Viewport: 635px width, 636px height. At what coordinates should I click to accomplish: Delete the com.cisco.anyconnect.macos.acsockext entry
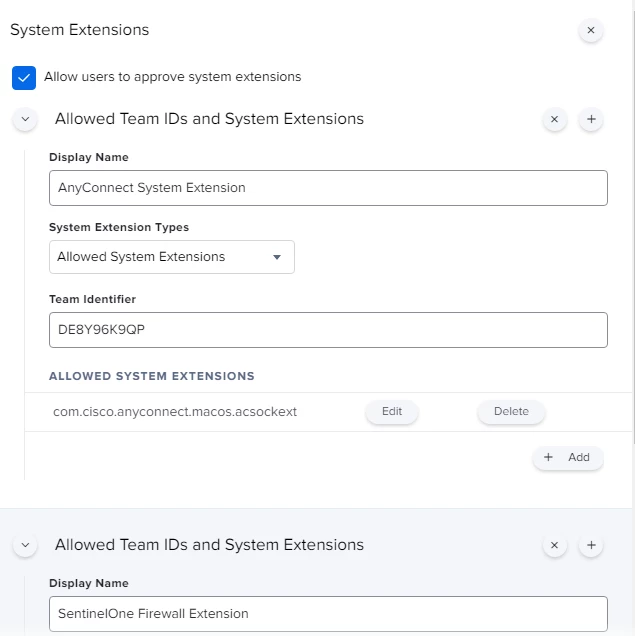click(511, 412)
